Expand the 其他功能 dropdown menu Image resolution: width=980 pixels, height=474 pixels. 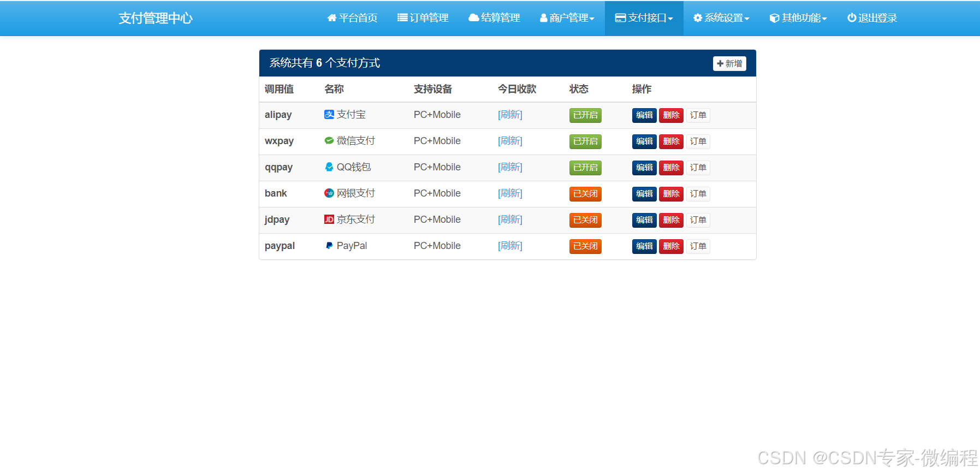(x=798, y=18)
